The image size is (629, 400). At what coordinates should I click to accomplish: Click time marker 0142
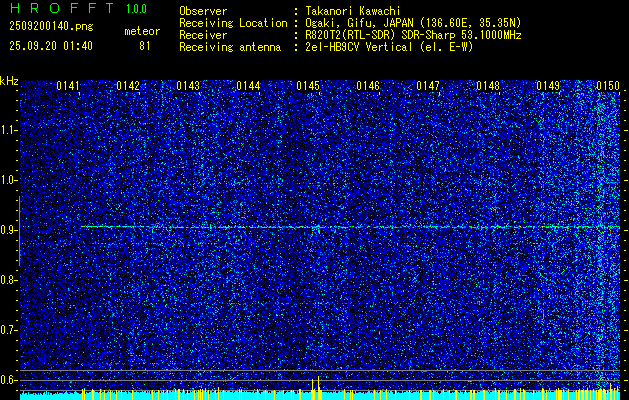click(x=128, y=86)
